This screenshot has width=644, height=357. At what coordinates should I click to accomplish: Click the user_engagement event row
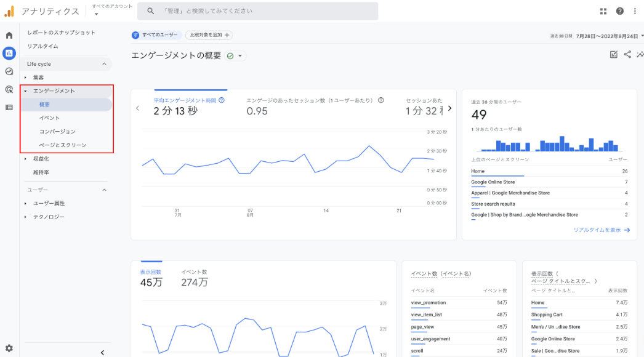click(459, 339)
